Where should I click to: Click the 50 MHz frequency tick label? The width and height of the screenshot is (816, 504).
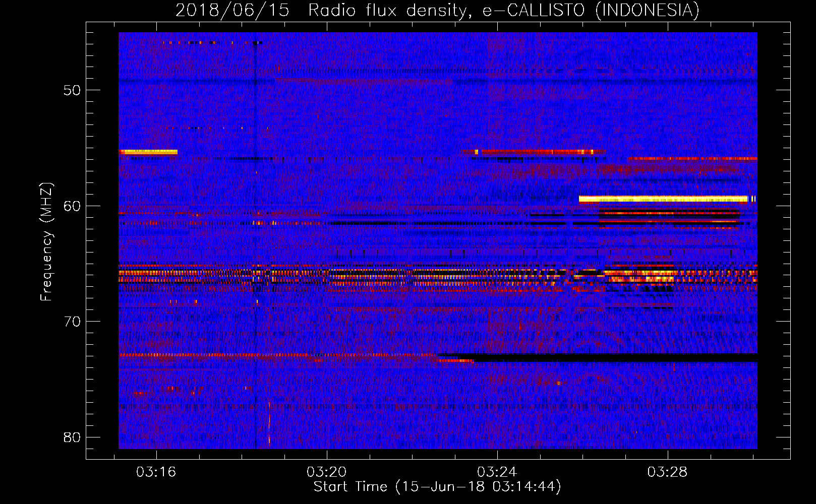(72, 90)
